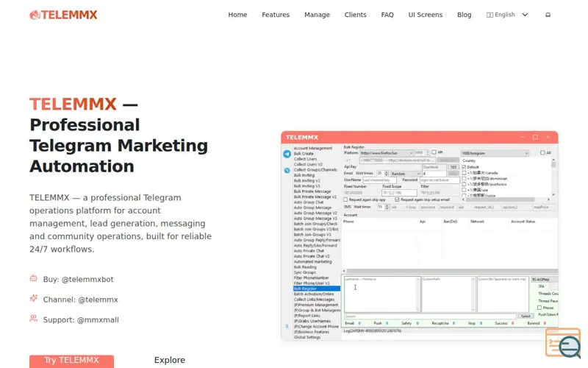
Task: Open the Buy: @telemmxbot link
Action: pyautogui.click(x=79, y=280)
